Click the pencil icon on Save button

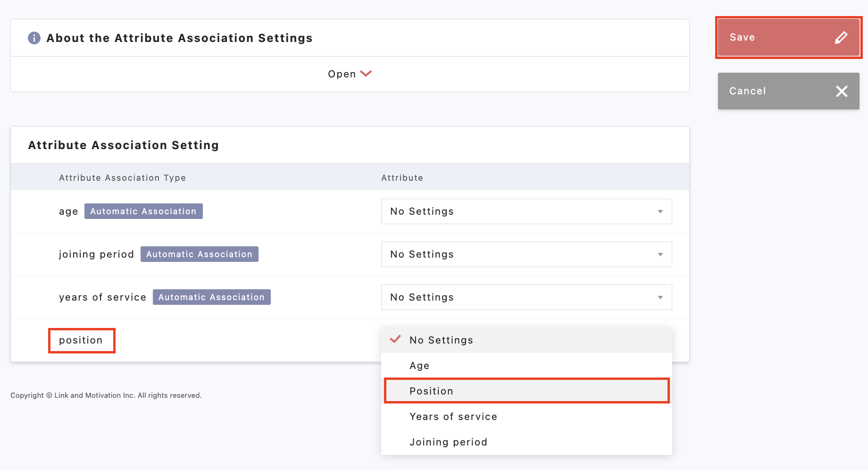pyautogui.click(x=841, y=38)
